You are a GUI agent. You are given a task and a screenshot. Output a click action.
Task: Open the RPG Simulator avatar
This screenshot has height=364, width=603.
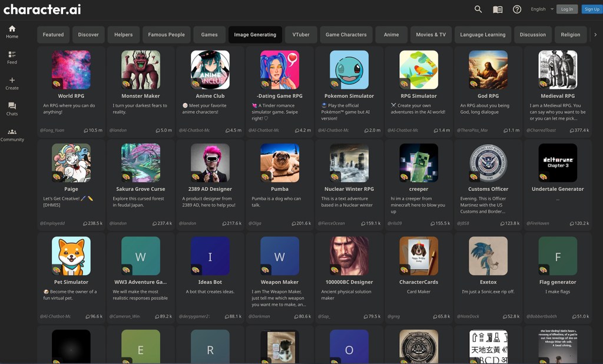(419, 70)
